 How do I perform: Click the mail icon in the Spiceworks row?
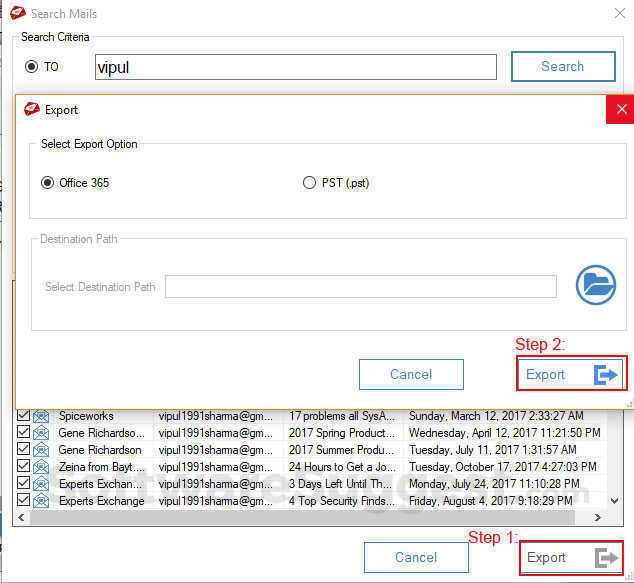[x=41, y=416]
